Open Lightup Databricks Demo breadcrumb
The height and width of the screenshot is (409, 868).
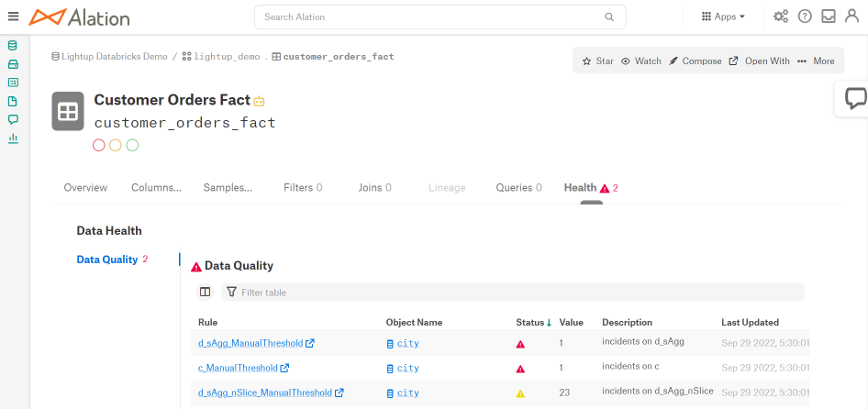(x=109, y=57)
